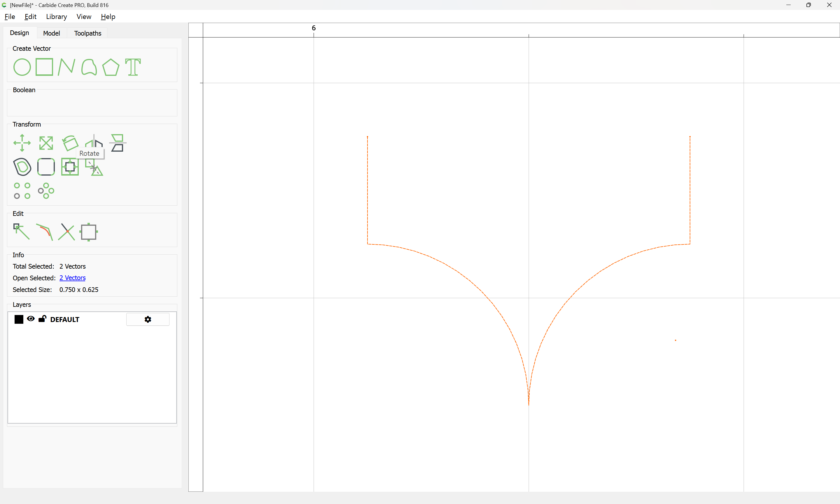Hide the DEFAULT layer with eye icon
This screenshot has height=504, width=840.
point(31,318)
